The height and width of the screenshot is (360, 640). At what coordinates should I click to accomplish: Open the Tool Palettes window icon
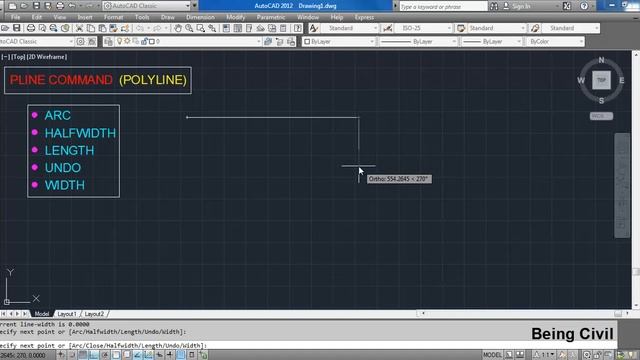tap(249, 28)
